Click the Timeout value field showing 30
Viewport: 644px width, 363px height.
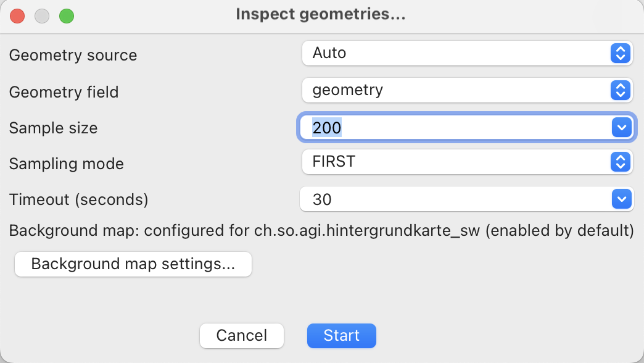pyautogui.click(x=456, y=199)
